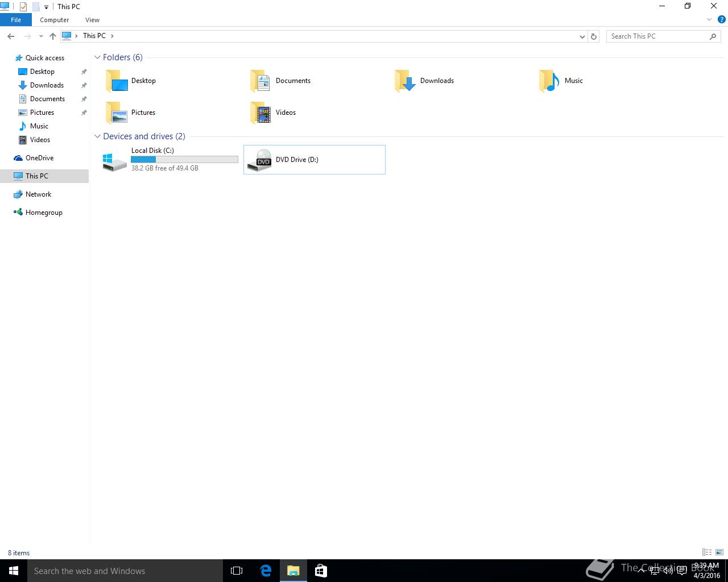Image resolution: width=728 pixels, height=582 pixels.
Task: Click the Windows Start button
Action: point(14,571)
